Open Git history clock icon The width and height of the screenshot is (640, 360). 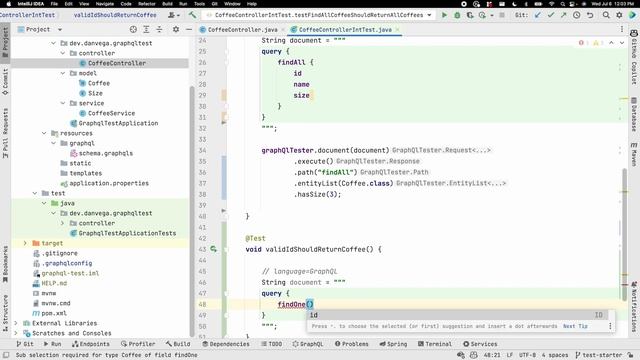pyautogui.click(x=576, y=15)
